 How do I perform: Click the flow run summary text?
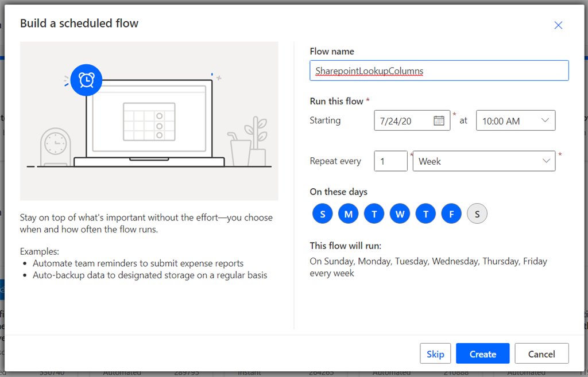click(x=428, y=267)
